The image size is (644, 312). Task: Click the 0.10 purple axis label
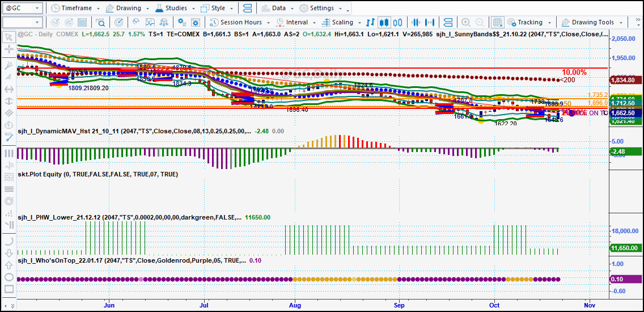coord(625,279)
